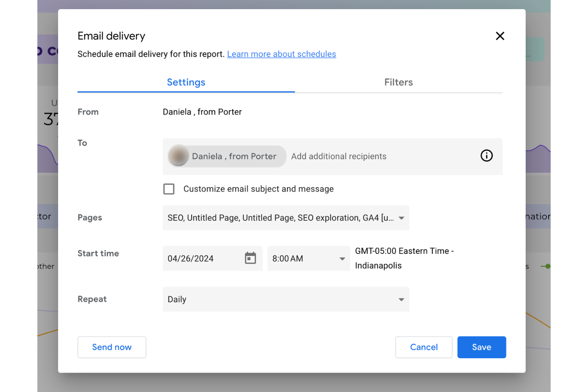This screenshot has height=392, width=588.
Task: Cancel the email delivery setup
Action: tap(424, 347)
